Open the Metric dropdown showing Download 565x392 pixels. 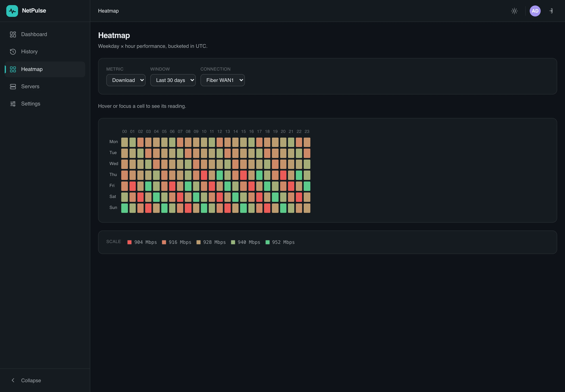coord(126,80)
